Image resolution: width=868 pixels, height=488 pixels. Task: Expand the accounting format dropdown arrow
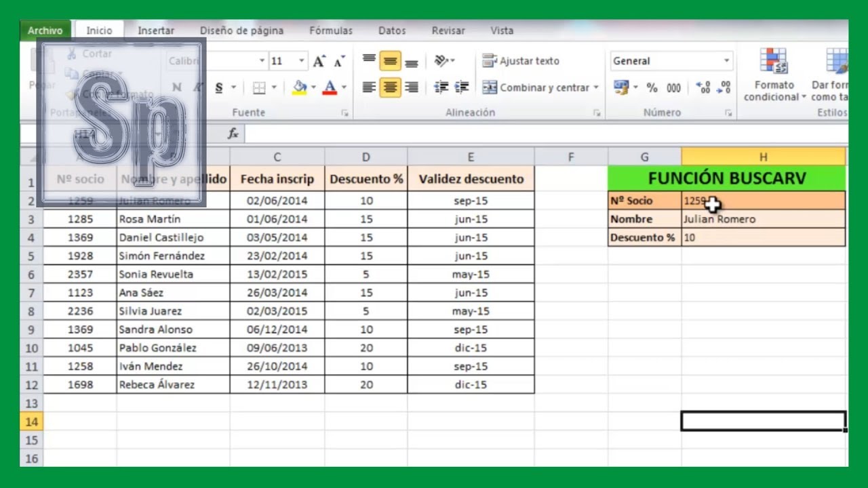pos(636,87)
